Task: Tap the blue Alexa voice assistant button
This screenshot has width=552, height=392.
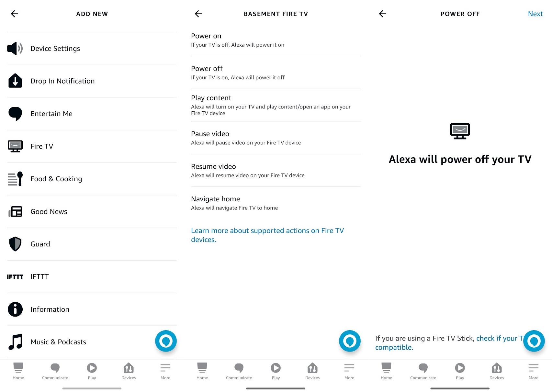Action: [166, 341]
